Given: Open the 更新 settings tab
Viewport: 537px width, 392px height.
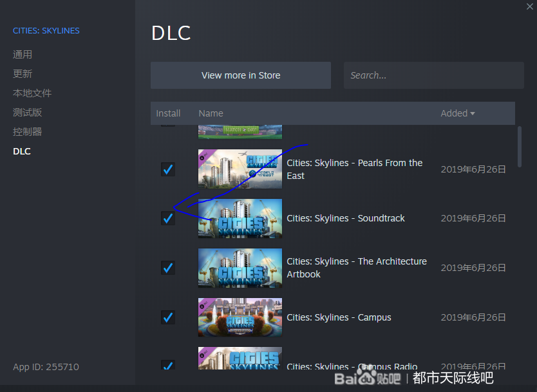Looking at the screenshot, I should pos(23,73).
